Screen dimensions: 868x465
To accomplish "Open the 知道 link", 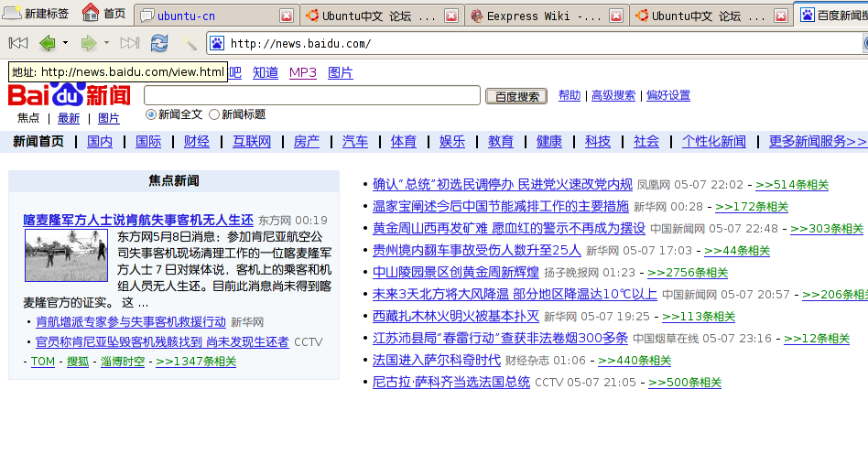I will pyautogui.click(x=266, y=72).
